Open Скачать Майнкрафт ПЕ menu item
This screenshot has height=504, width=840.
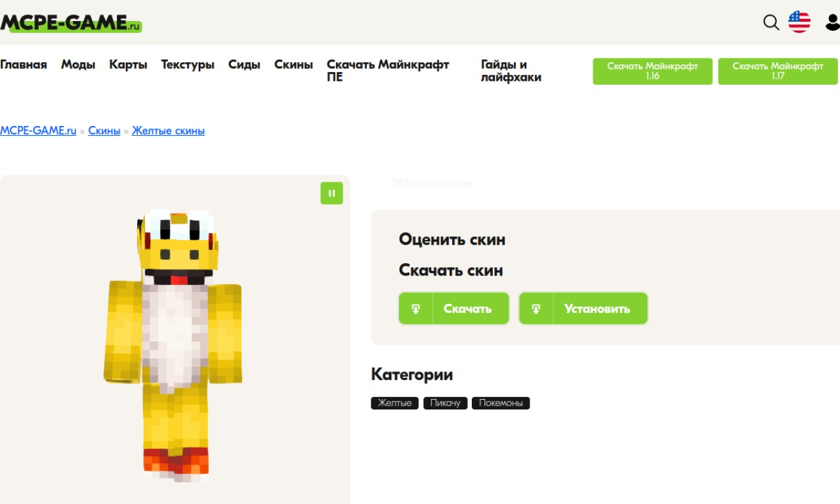(388, 71)
